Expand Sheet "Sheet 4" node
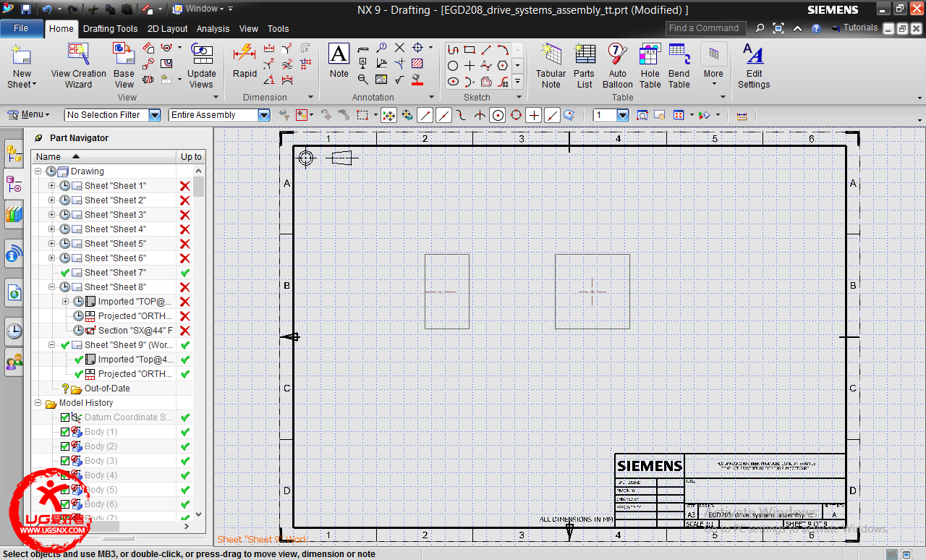This screenshot has height=560, width=926. coord(51,229)
